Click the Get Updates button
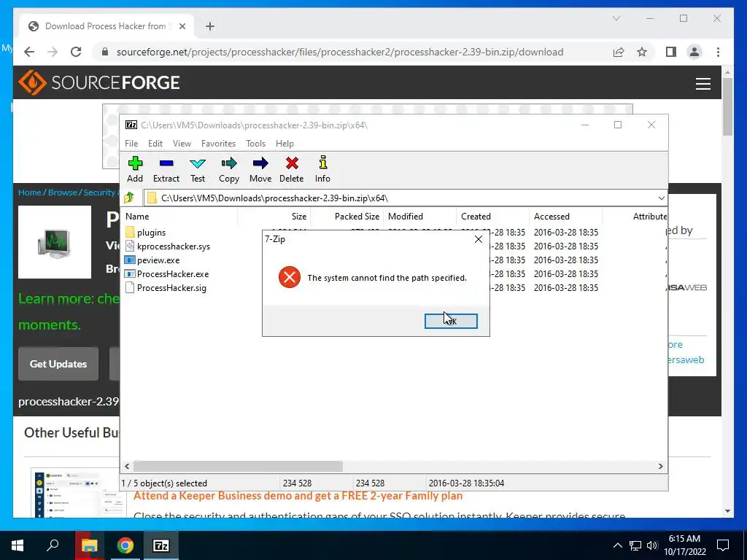747x560 pixels. click(58, 364)
